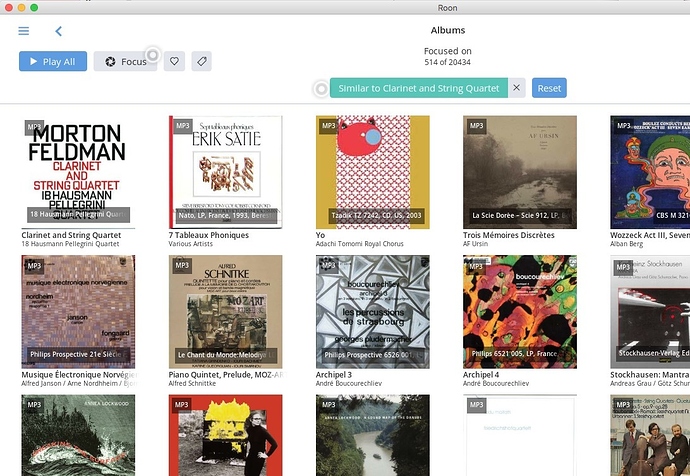Play all focused albums
Image resolution: width=690 pixels, height=476 pixels.
pyautogui.click(x=53, y=61)
